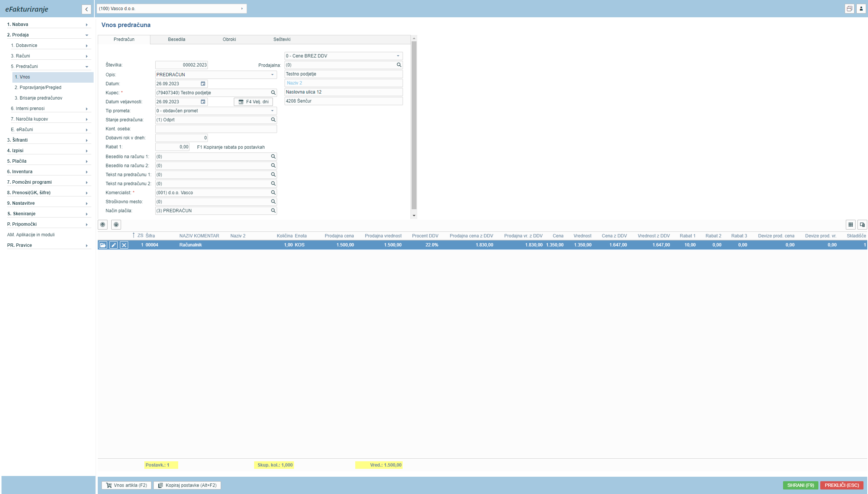The width and height of the screenshot is (868, 494).
Task: Delete Računalnik row with X icon
Action: [x=124, y=245]
